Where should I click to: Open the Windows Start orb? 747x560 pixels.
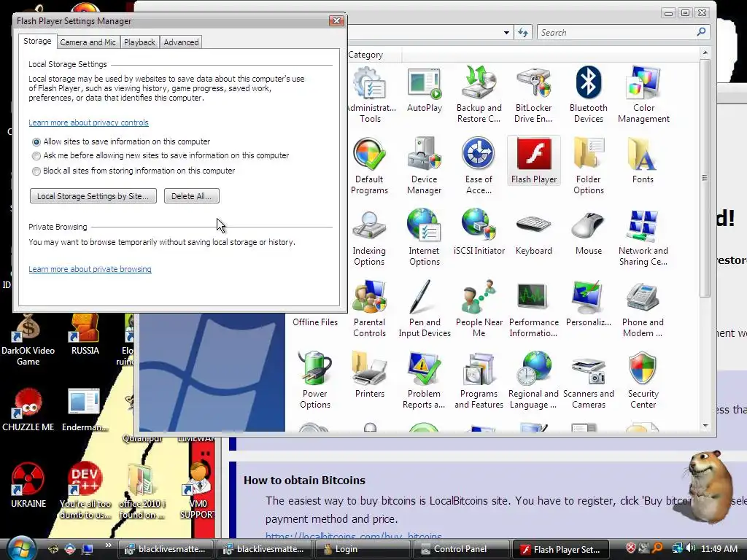click(20, 548)
